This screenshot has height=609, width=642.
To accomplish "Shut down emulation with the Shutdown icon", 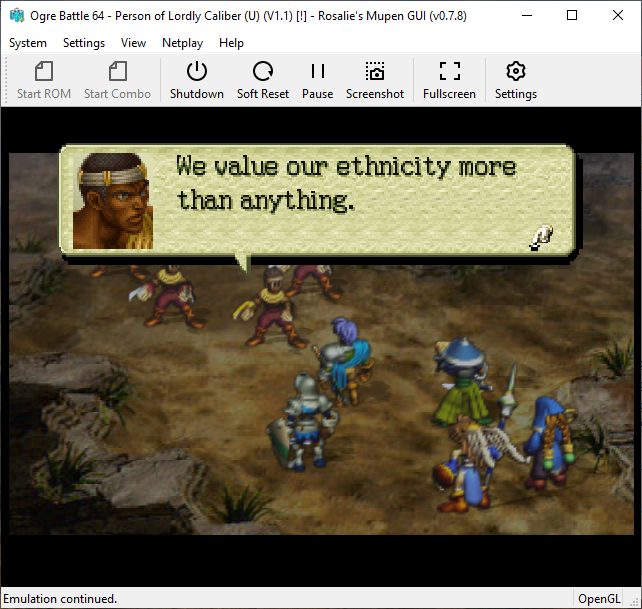I will pos(197,80).
